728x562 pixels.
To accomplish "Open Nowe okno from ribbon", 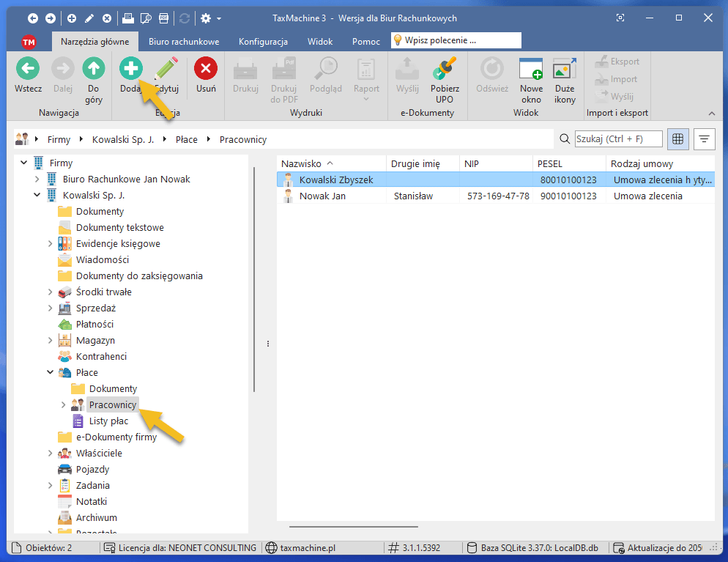I will pos(531,70).
